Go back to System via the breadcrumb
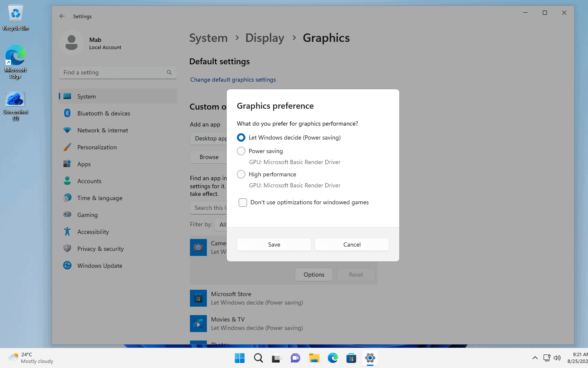This screenshot has width=588, height=368. coord(208,38)
